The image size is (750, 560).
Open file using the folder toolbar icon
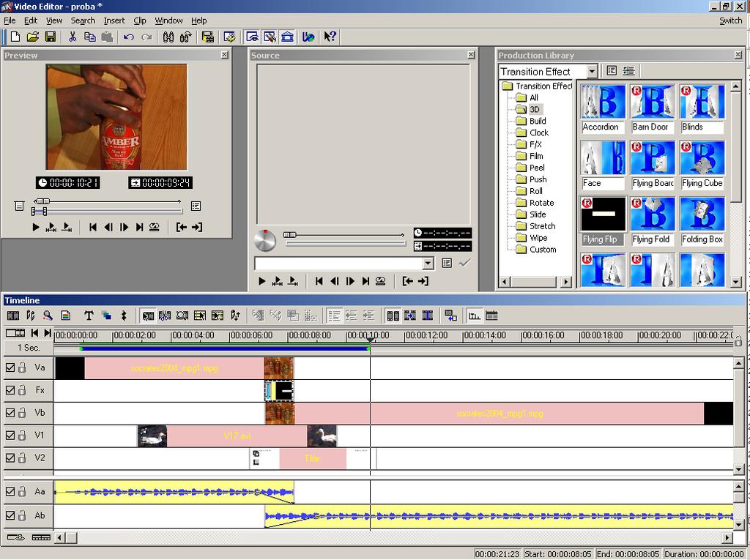point(32,37)
